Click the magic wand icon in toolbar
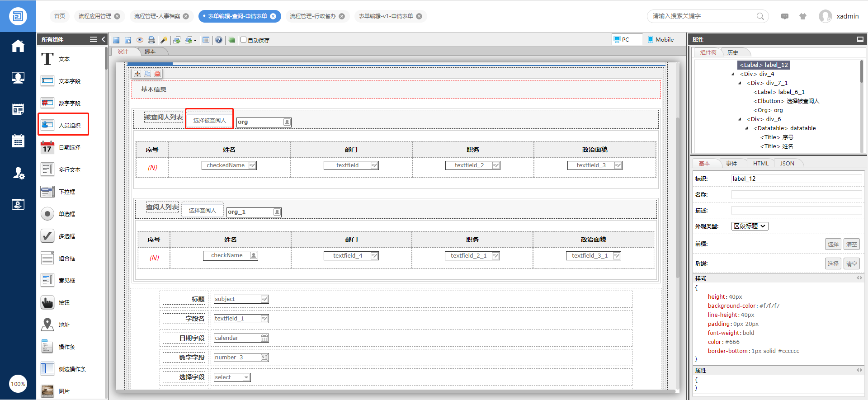Screen dimensions: 868x400 (164, 40)
